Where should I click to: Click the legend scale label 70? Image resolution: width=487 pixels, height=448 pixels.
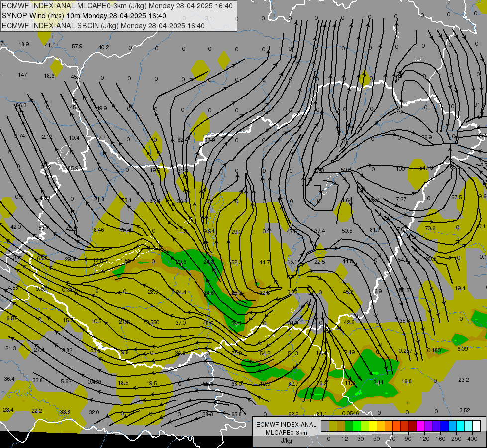pos(392,439)
